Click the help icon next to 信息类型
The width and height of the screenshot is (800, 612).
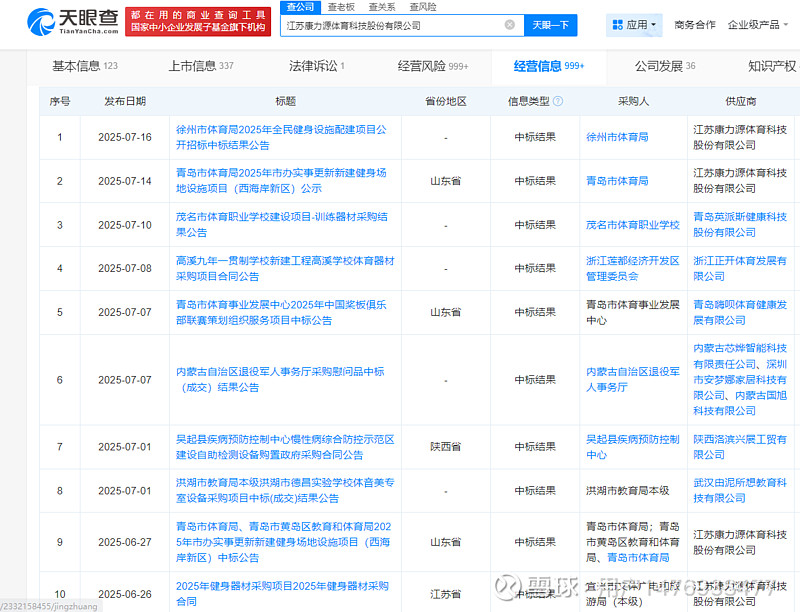558,101
